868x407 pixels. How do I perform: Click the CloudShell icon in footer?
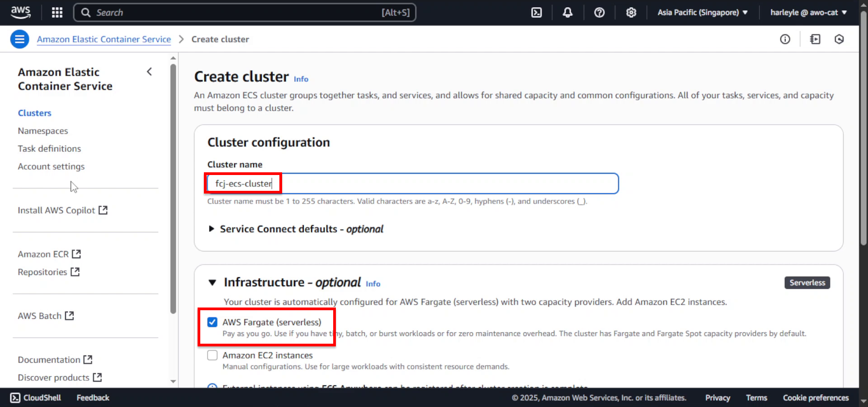(15, 398)
